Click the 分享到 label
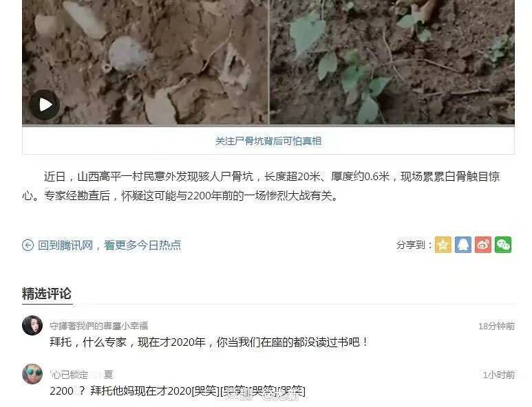Image resolution: width=532 pixels, height=407 pixels. [414, 245]
